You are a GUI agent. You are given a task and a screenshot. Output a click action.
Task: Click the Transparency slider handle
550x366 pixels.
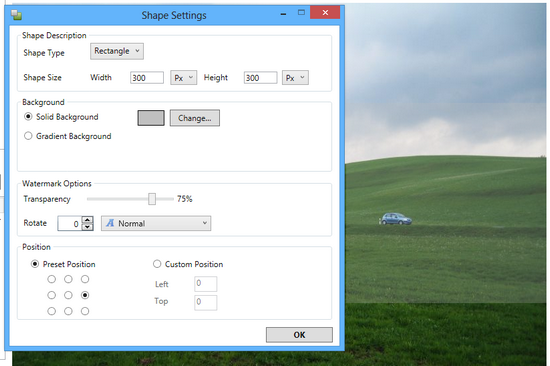coord(152,199)
